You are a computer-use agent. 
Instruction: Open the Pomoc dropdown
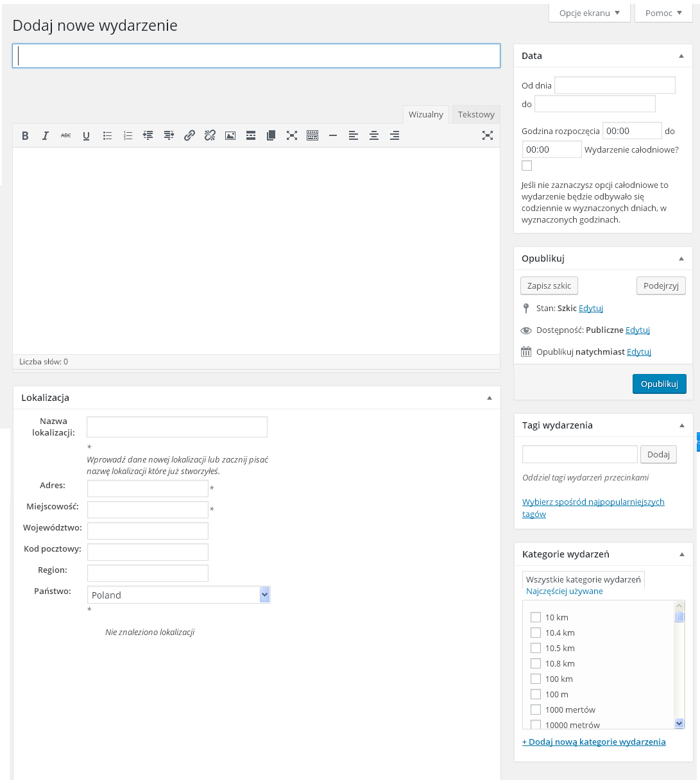point(664,13)
